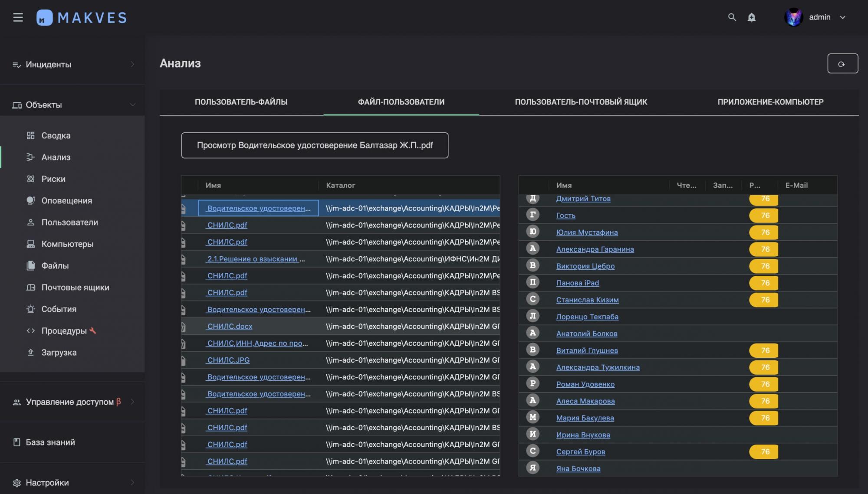Image resolution: width=868 pixels, height=494 pixels.
Task: Click admin user avatar
Action: [x=793, y=17]
